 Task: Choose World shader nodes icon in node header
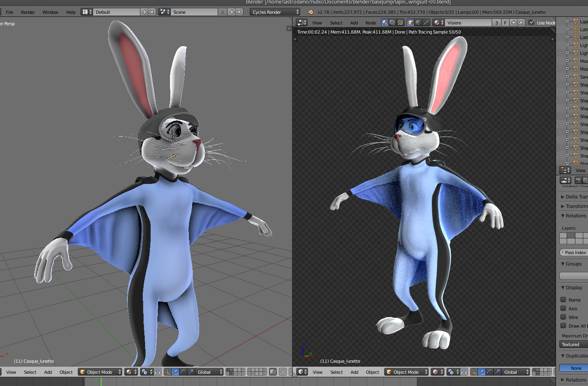pyautogui.click(x=418, y=22)
